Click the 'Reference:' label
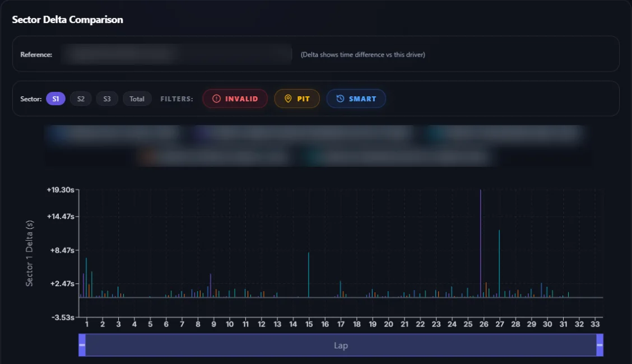The height and width of the screenshot is (364, 632). (36, 54)
